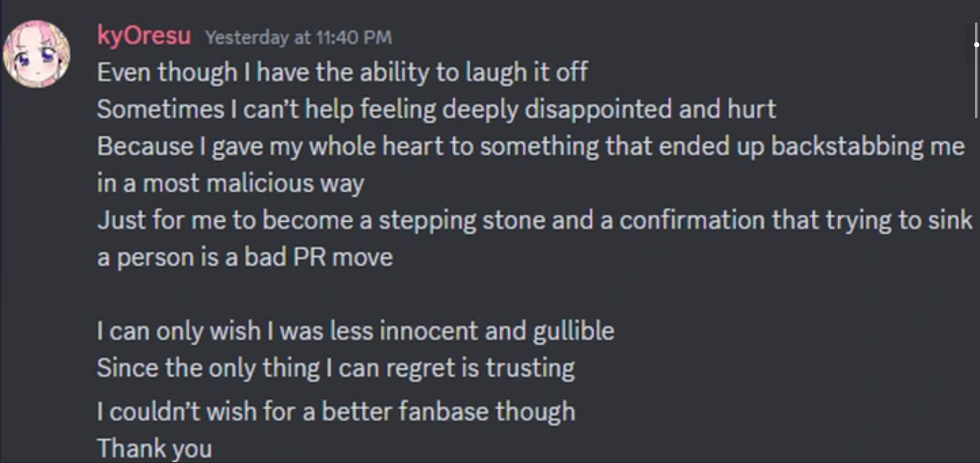Click the Yesterday at 11:40 PM timestamp
The width and height of the screenshot is (980, 463).
coord(298,38)
